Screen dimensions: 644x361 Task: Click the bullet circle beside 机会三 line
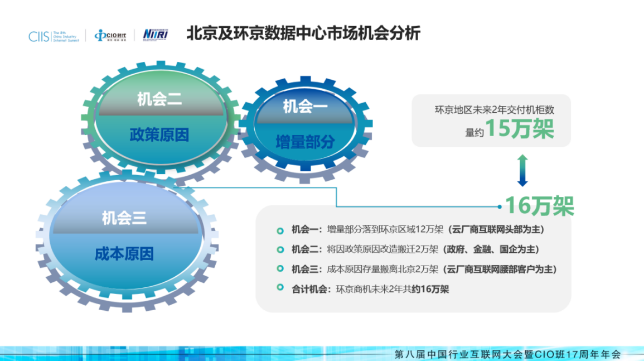click(280, 269)
